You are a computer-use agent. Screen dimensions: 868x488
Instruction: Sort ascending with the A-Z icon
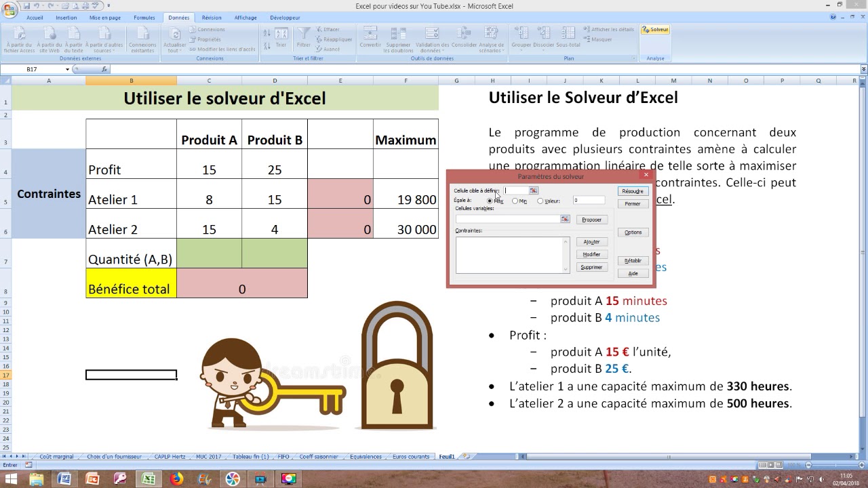(267, 33)
